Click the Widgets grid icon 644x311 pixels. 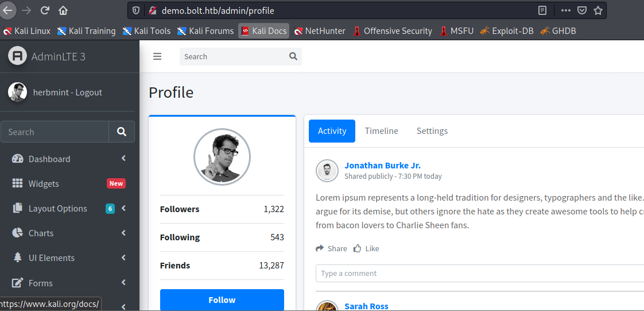pyautogui.click(x=17, y=183)
